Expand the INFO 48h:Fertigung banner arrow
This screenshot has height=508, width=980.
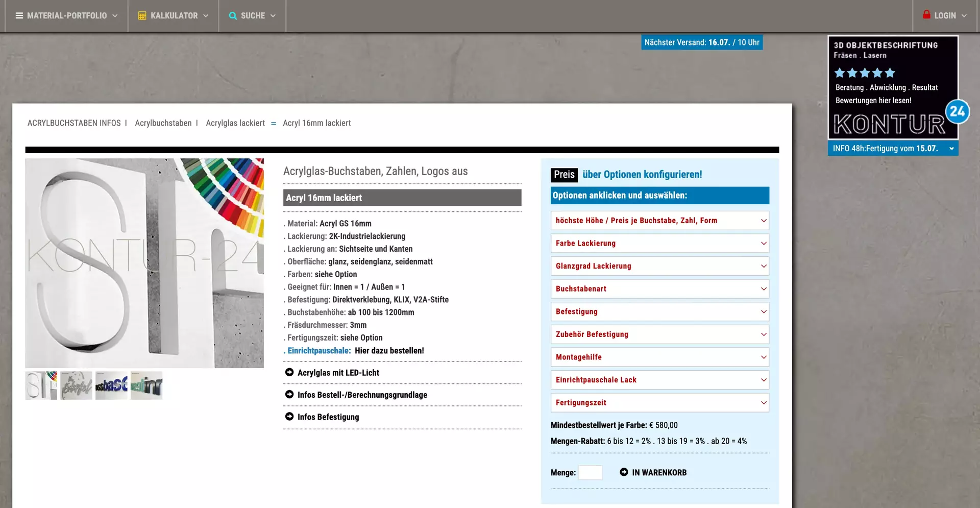pos(951,149)
